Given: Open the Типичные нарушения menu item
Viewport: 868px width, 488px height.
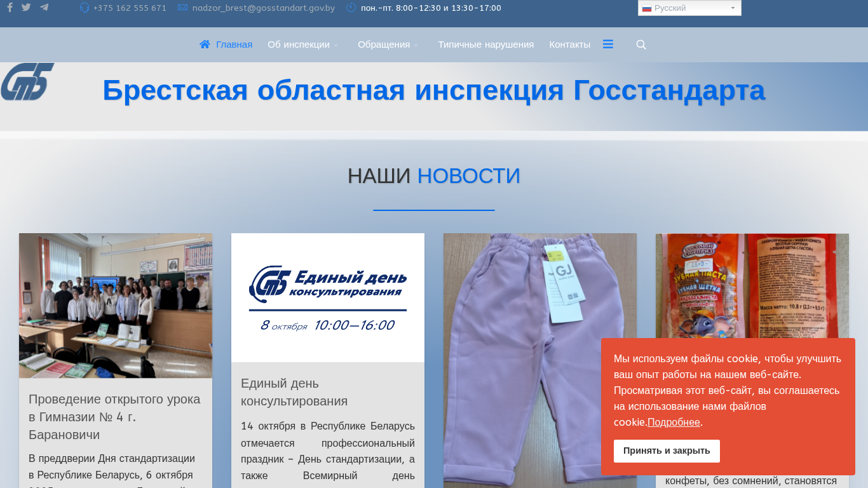Looking at the screenshot, I should [x=486, y=44].
